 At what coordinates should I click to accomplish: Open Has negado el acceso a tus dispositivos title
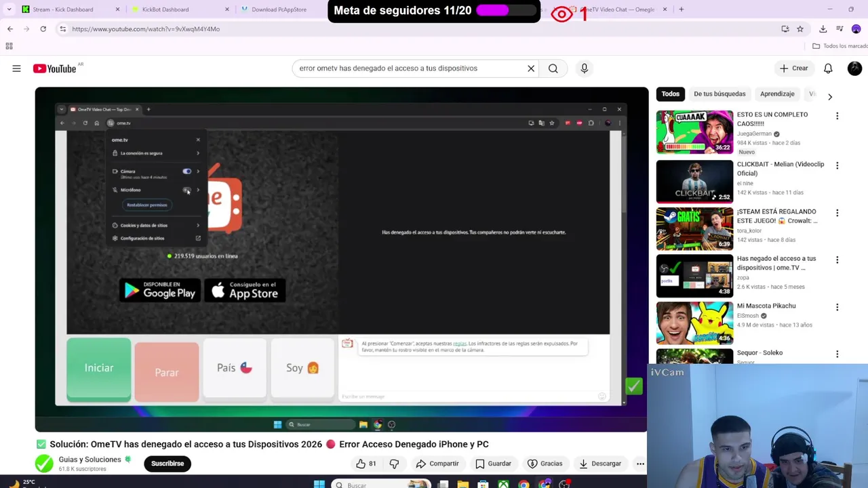[777, 263]
